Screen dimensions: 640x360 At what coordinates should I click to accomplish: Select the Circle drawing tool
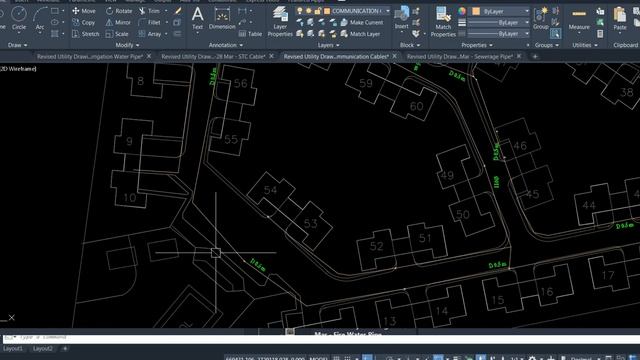tap(19, 18)
